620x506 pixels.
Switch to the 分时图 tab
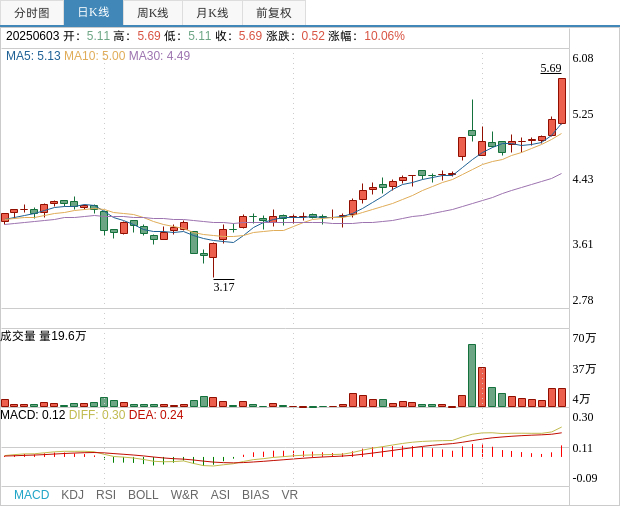click(x=32, y=13)
